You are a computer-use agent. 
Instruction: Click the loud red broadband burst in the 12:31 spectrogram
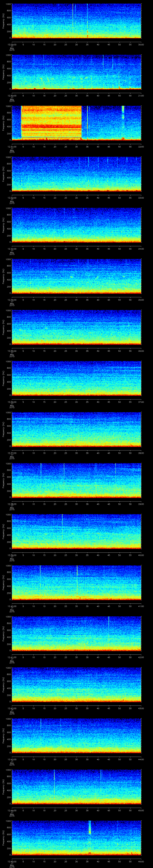[x=51, y=122]
